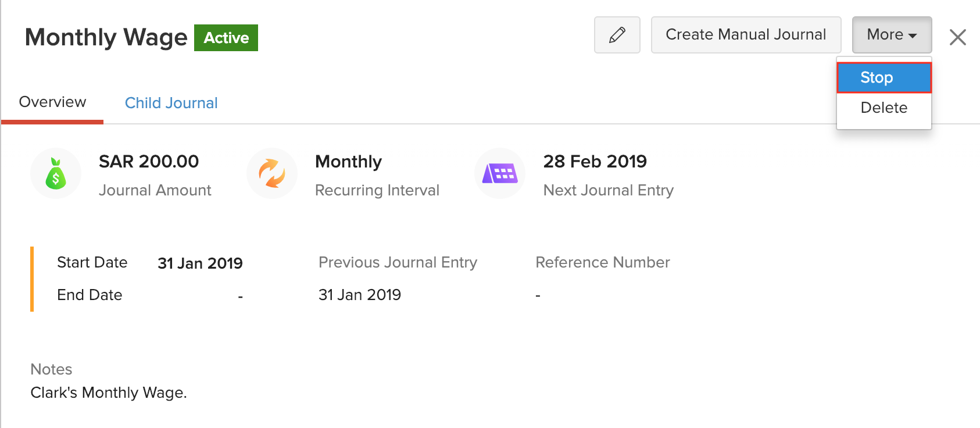Click the Monthly recurring interval value
This screenshot has width=980, height=428.
348,161
